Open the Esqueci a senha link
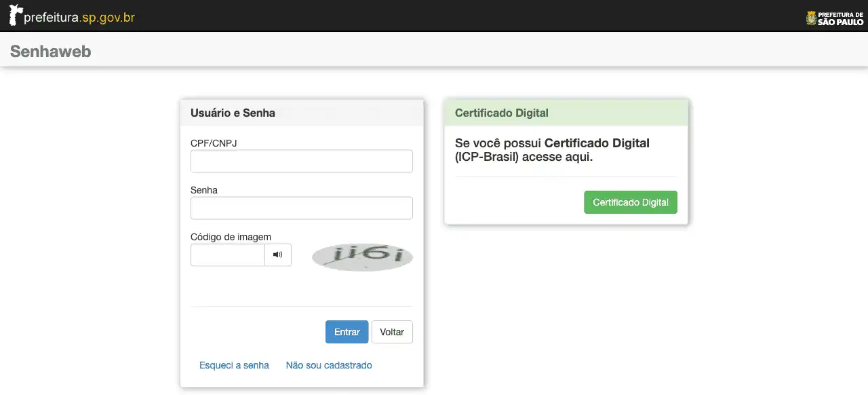Image resolution: width=868 pixels, height=395 pixels. (234, 365)
